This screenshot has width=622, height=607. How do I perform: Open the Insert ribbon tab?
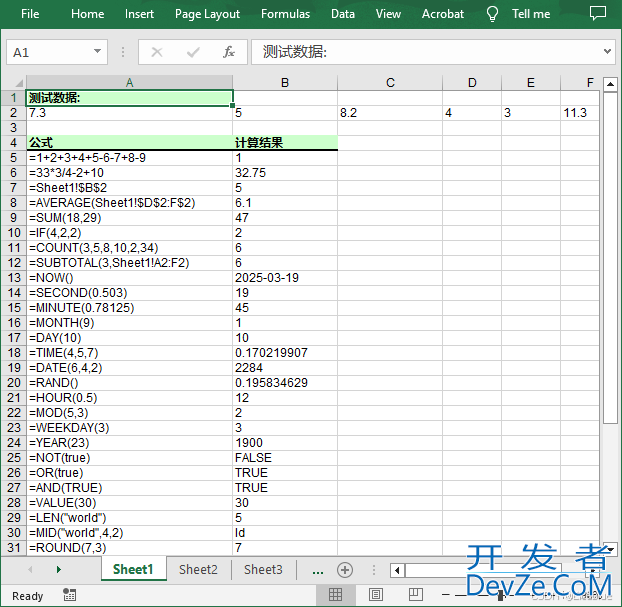139,14
